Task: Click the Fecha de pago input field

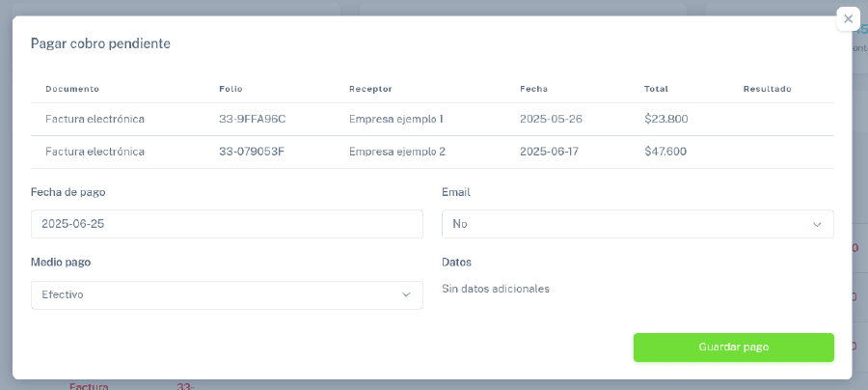Action: click(227, 224)
